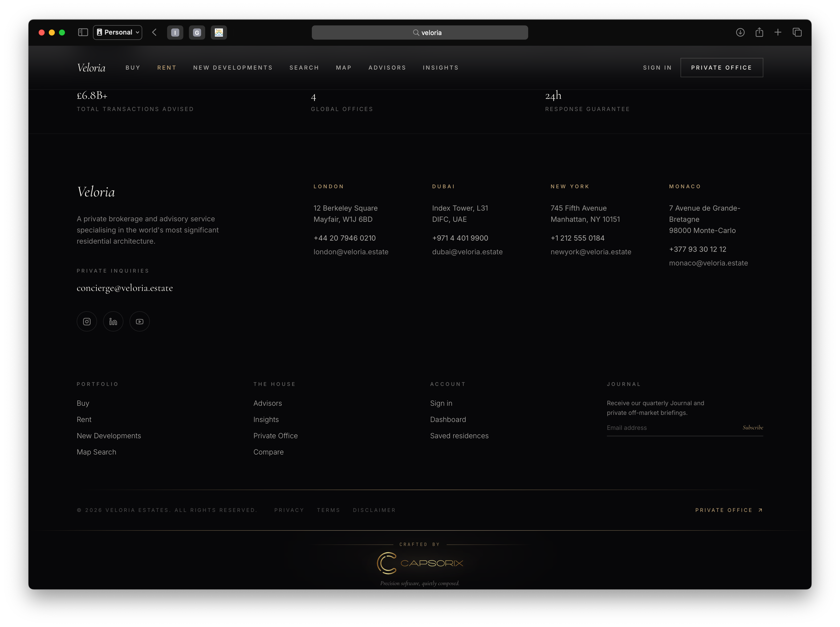Show tab overview icon

797,32
